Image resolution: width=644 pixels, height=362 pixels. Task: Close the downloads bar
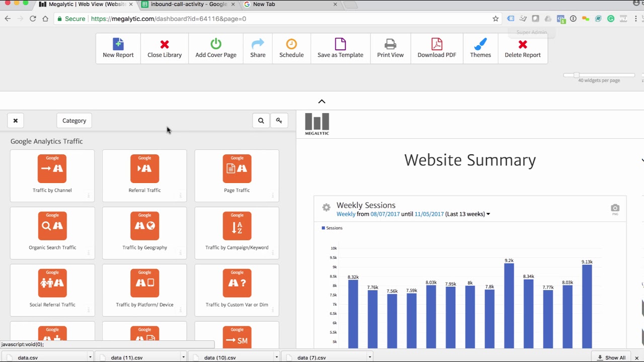click(636, 358)
